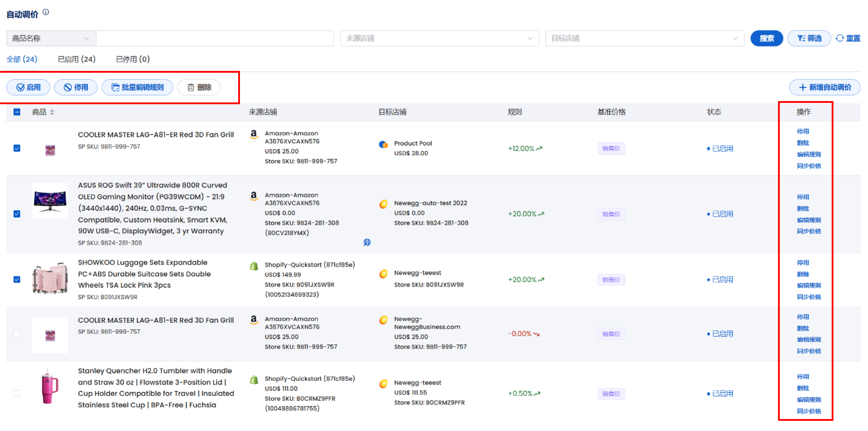Toggle the select-all checkbox in table header
This screenshot has height=431, width=868.
pyautogui.click(x=17, y=112)
